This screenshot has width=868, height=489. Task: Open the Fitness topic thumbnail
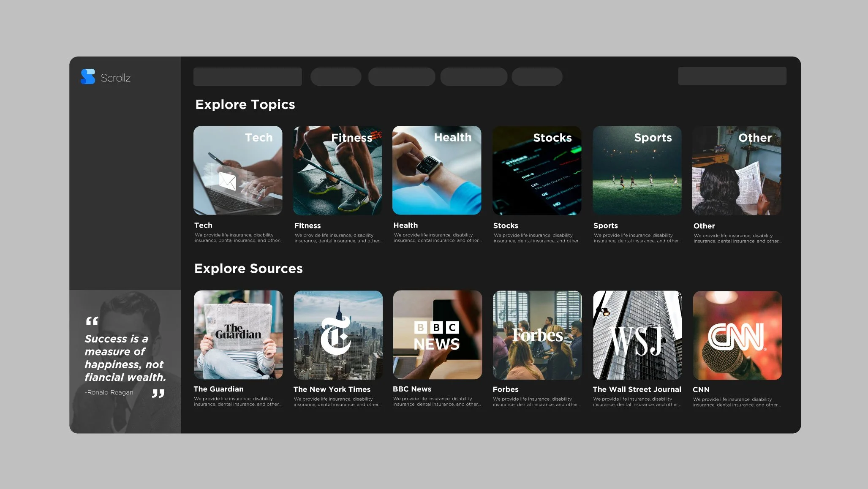click(337, 170)
